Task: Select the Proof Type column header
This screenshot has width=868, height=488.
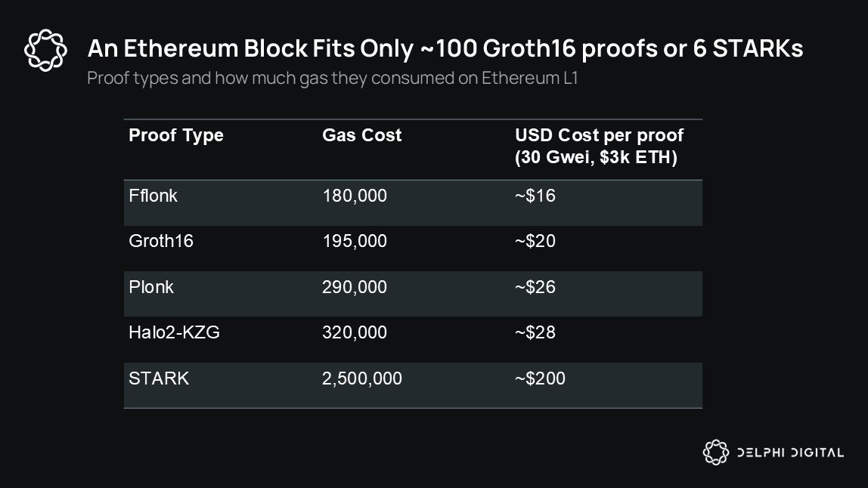Action: (176, 135)
